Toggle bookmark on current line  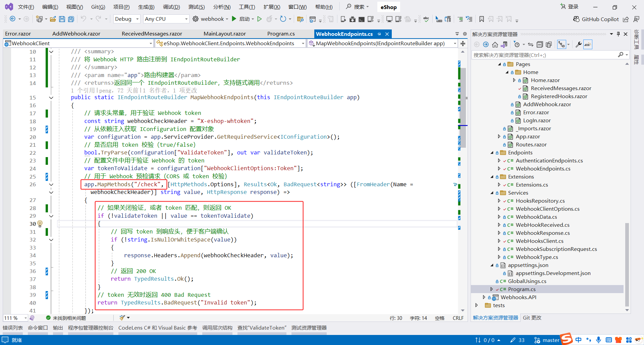[481, 19]
